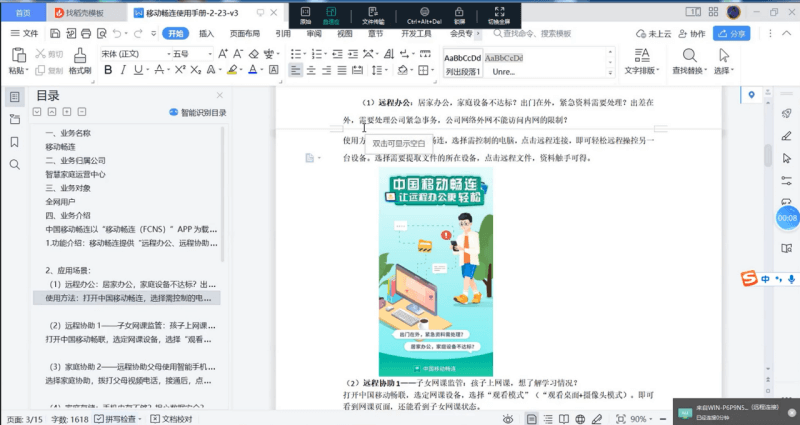Toggle the outline (目录) panel icon in left sidebar

(15, 97)
